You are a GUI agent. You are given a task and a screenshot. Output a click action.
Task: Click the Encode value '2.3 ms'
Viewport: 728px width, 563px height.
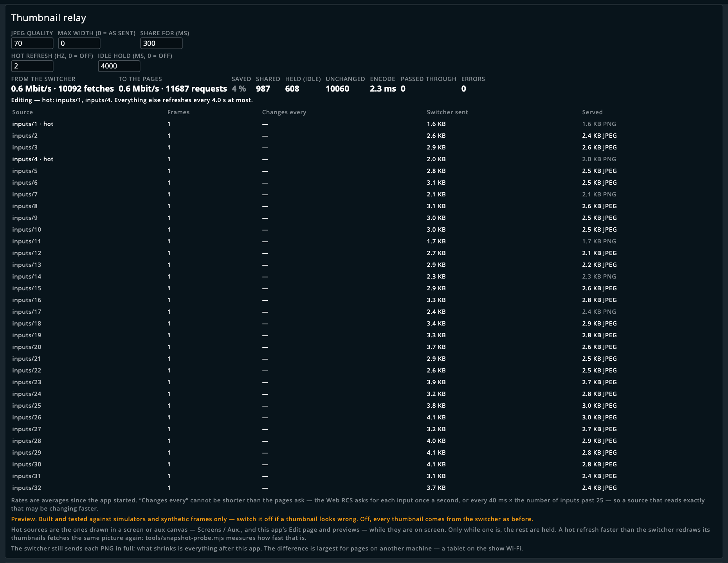[x=383, y=89]
